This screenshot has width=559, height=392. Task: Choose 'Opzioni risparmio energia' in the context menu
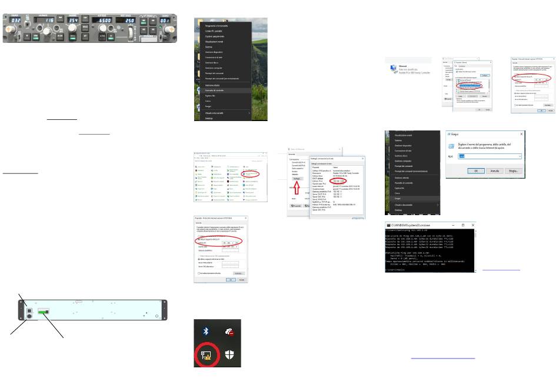coord(215,36)
